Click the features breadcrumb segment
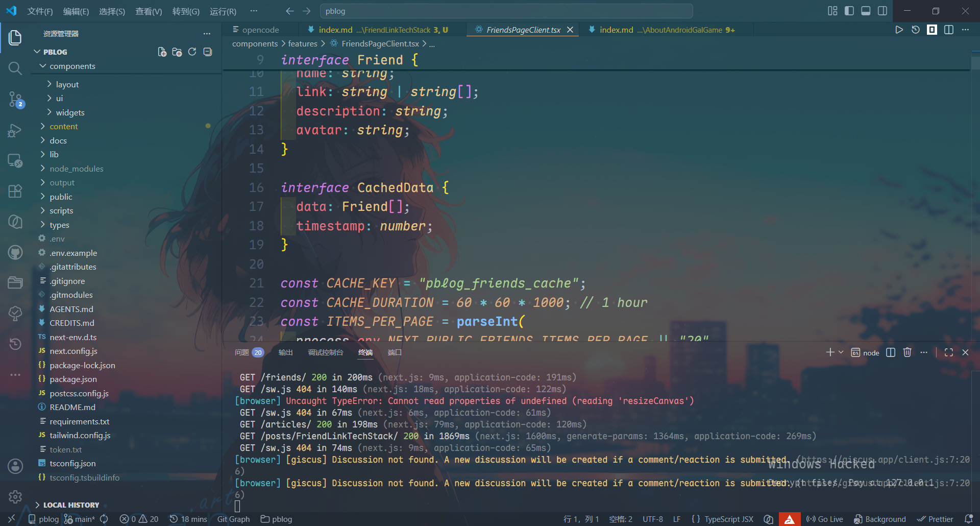Screen dimensions: 980x526 point(303,44)
